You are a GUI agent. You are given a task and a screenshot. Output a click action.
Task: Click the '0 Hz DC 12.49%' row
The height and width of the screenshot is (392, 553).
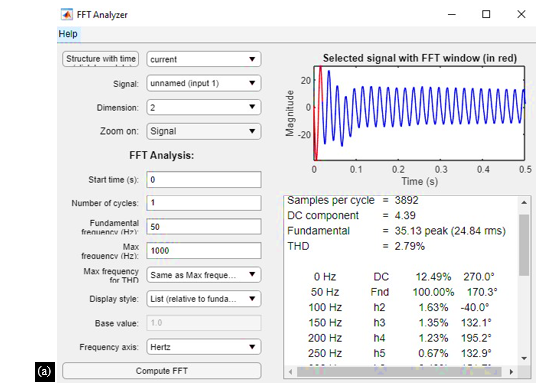404,277
